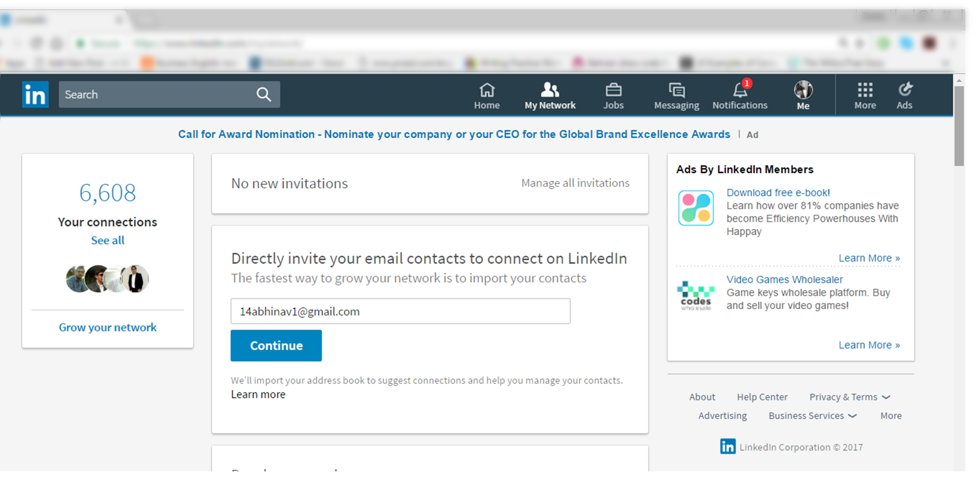Screen dimensions: 980x490
Task: Click the Grow your network link
Action: tap(108, 327)
